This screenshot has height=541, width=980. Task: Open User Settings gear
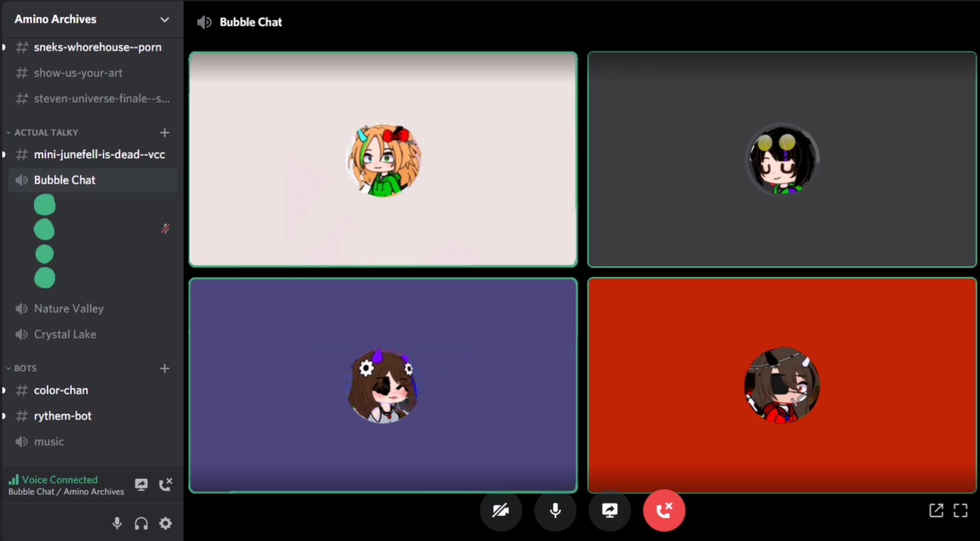pyautogui.click(x=165, y=523)
